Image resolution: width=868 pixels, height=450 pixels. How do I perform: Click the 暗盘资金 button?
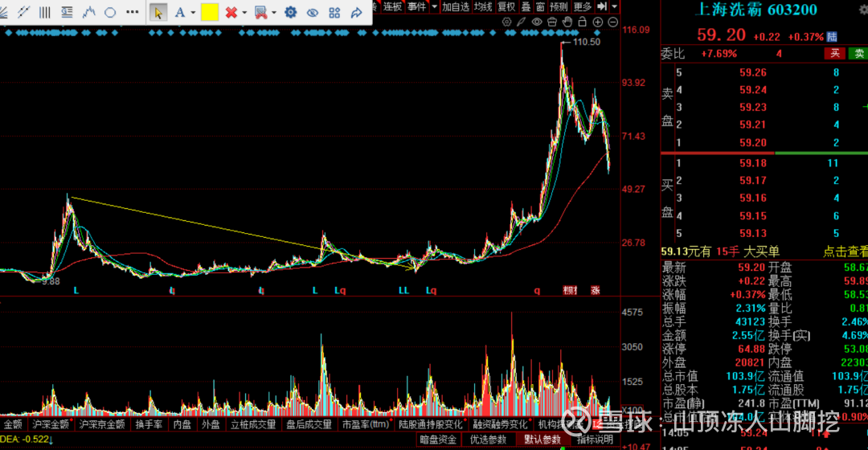point(438,440)
